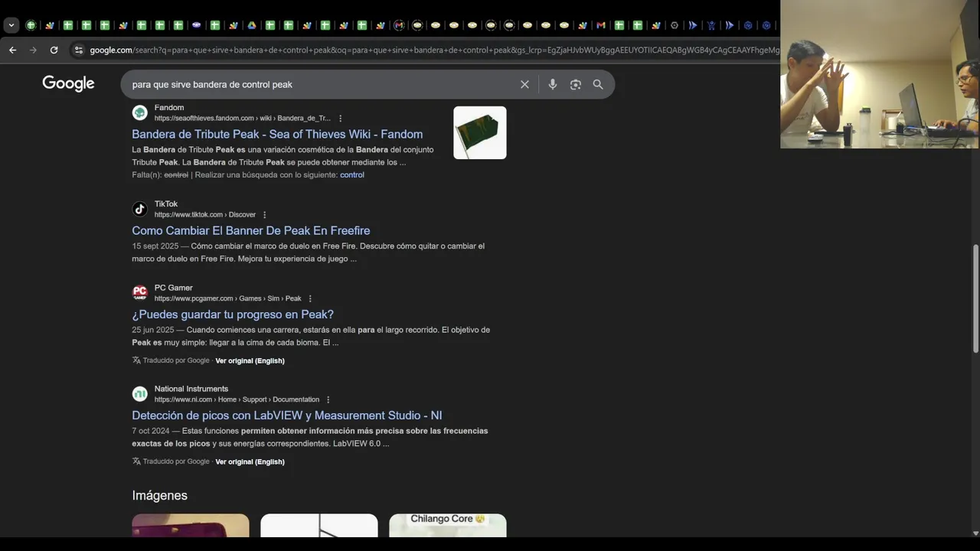Click the www.tiktok.com › Discover URL text

205,215
